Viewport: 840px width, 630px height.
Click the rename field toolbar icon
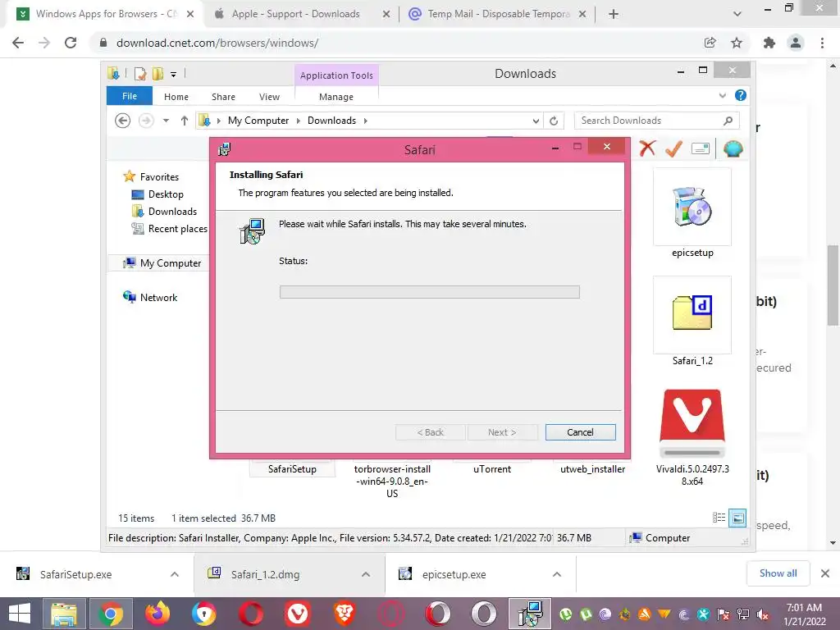click(x=701, y=148)
